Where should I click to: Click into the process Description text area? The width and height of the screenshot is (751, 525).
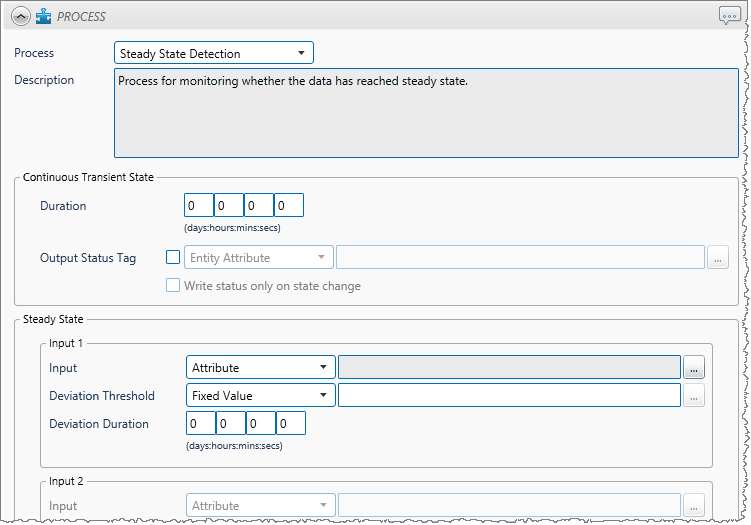click(426, 113)
